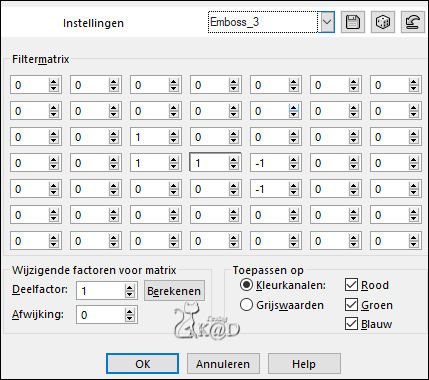Click first matrix cell in row 1
The image size is (429, 380).
[30, 85]
